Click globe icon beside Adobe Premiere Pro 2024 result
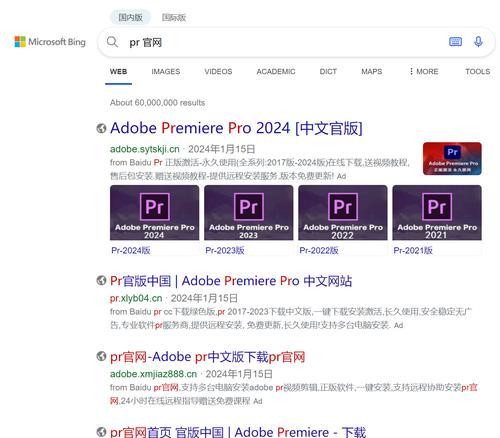 pyautogui.click(x=101, y=128)
